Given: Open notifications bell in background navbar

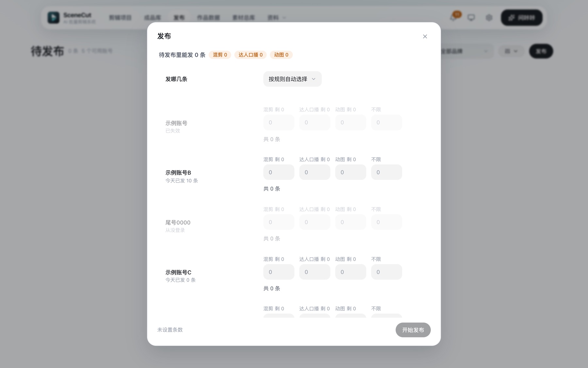Looking at the screenshot, I should tap(453, 17).
